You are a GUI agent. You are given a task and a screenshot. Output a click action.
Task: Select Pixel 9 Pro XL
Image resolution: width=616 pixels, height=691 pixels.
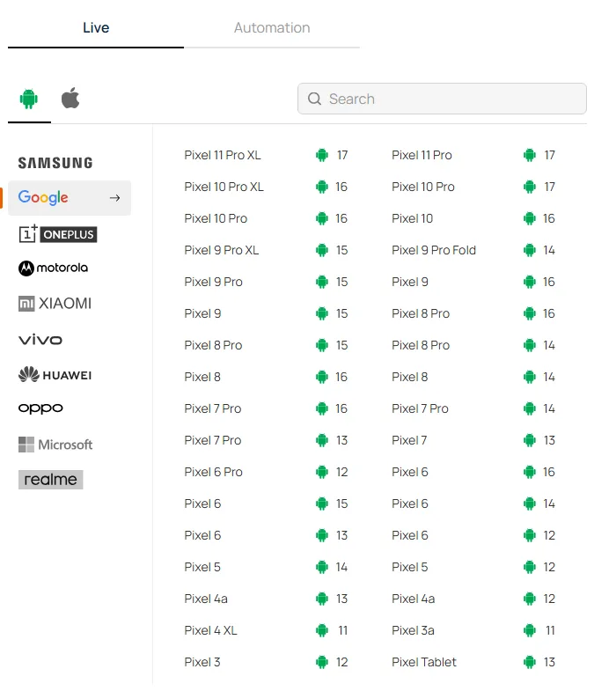[x=221, y=250]
